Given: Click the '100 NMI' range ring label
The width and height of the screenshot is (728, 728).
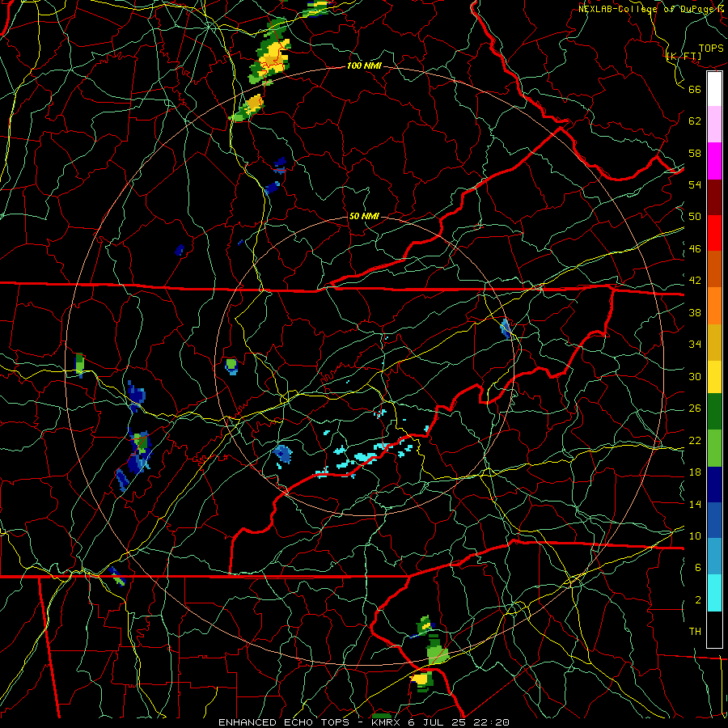Looking at the screenshot, I should coord(364,66).
